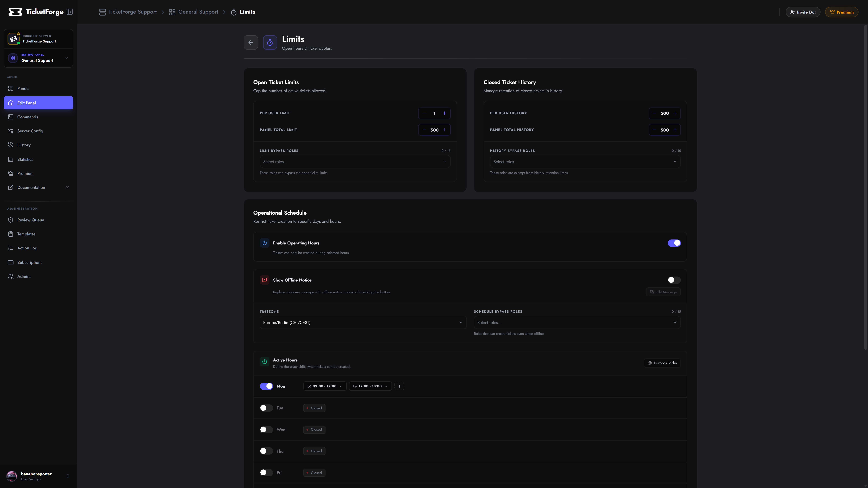Change Monday 17:00 - 18:00 shift
The height and width of the screenshot is (488, 868).
[370, 386]
